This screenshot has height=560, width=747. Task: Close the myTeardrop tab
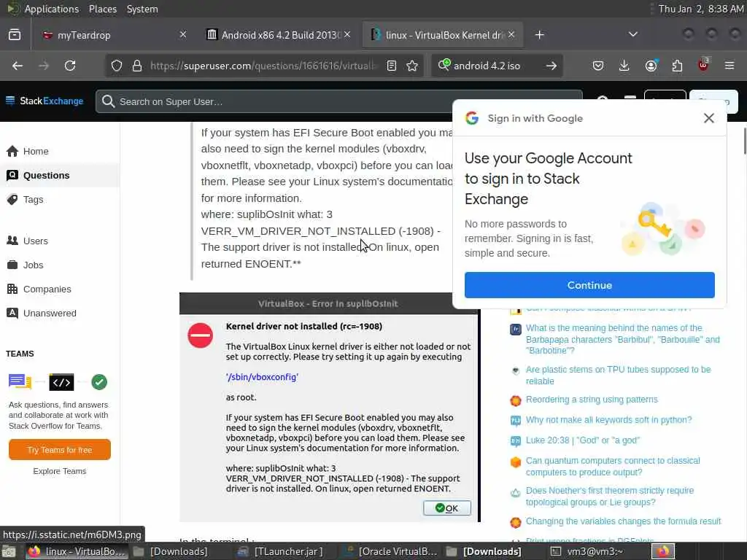tap(183, 34)
